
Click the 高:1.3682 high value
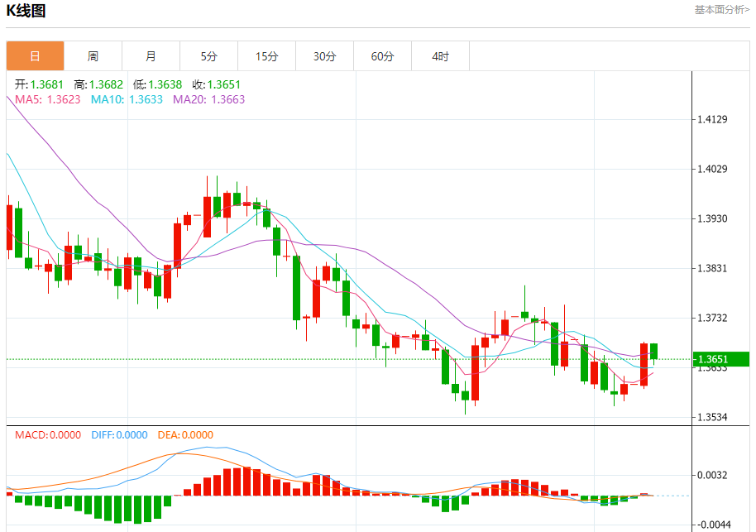click(x=98, y=85)
